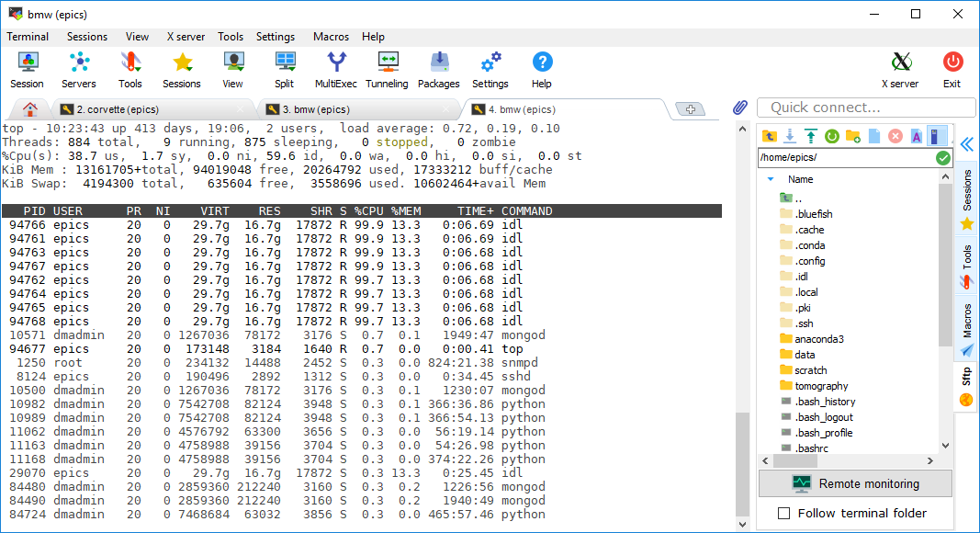Click the Remote monitoring button
The image size is (980, 533).
852,482
